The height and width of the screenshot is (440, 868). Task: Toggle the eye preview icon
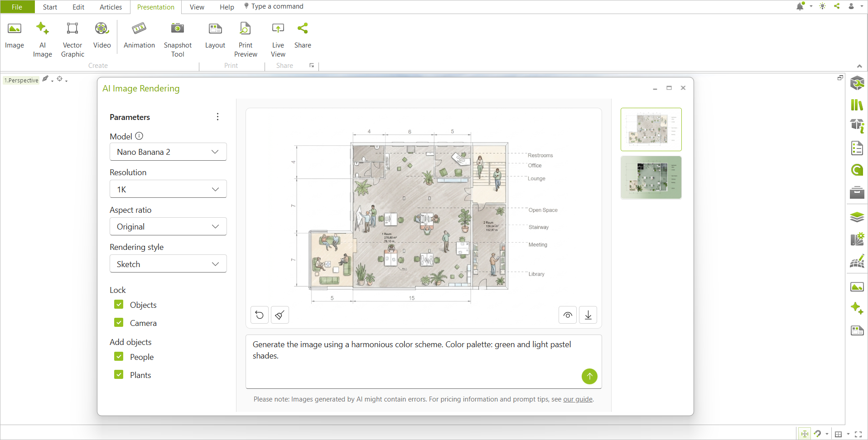click(568, 315)
